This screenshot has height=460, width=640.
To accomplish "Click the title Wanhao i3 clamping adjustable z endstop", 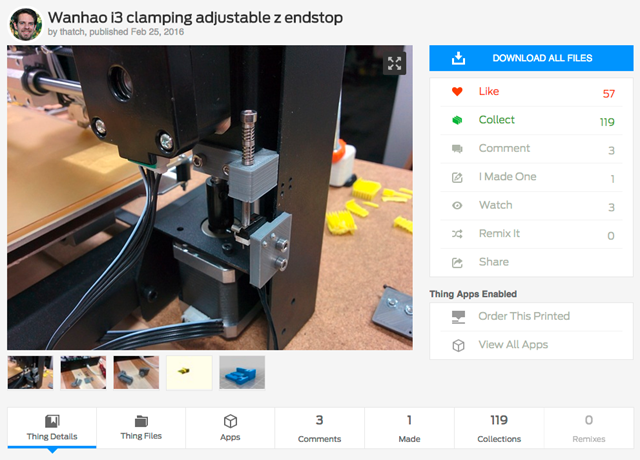I will pyautogui.click(x=196, y=18).
